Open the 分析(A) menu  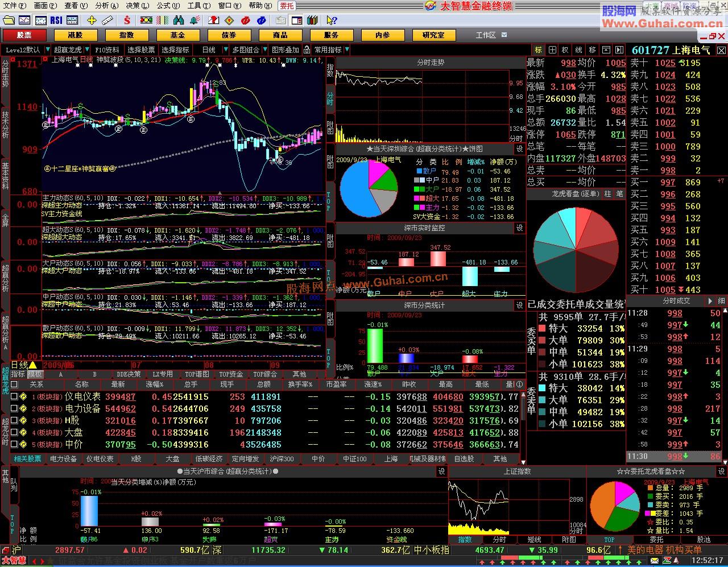(106, 6)
